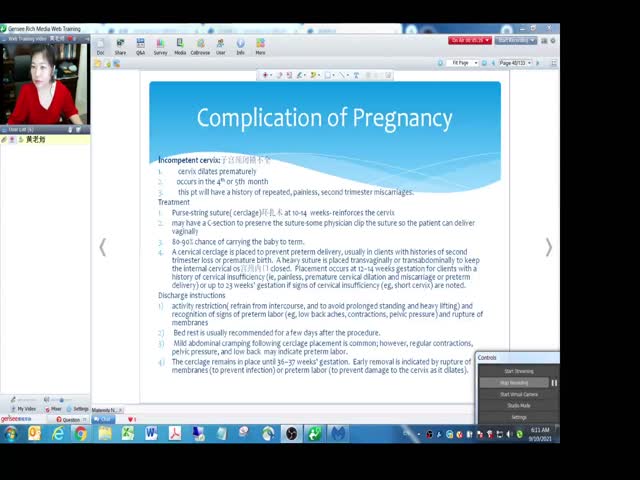
Task: Open Adobe Acrobat from the taskbar
Action: coord(175,433)
